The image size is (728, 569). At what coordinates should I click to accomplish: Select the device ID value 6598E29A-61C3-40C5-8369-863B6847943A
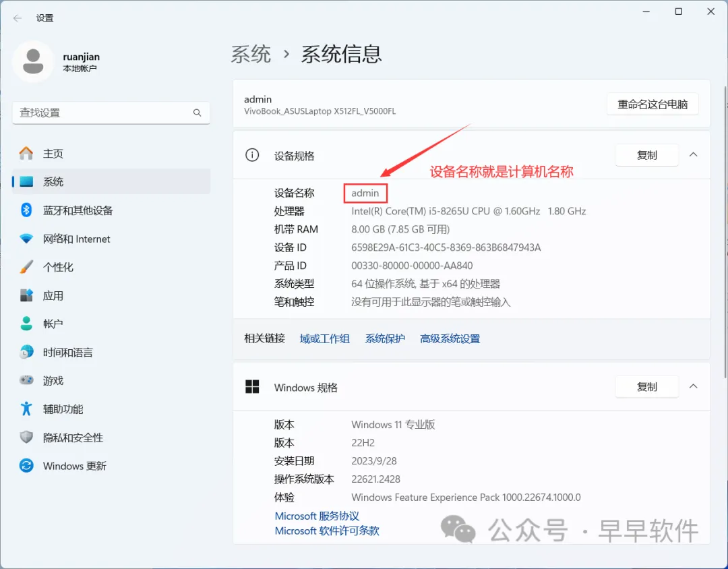pos(446,247)
